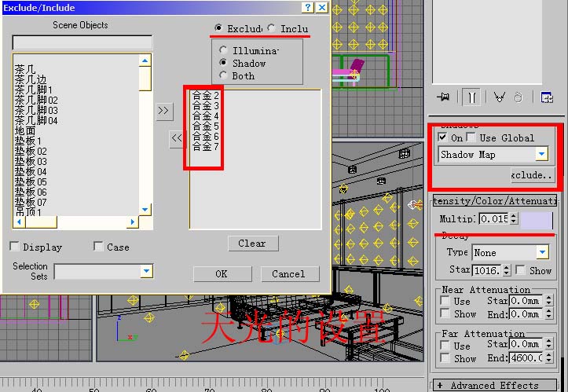This screenshot has width=568, height=392.
Task: Click Decay Start spinner arrows
Action: 507,270
